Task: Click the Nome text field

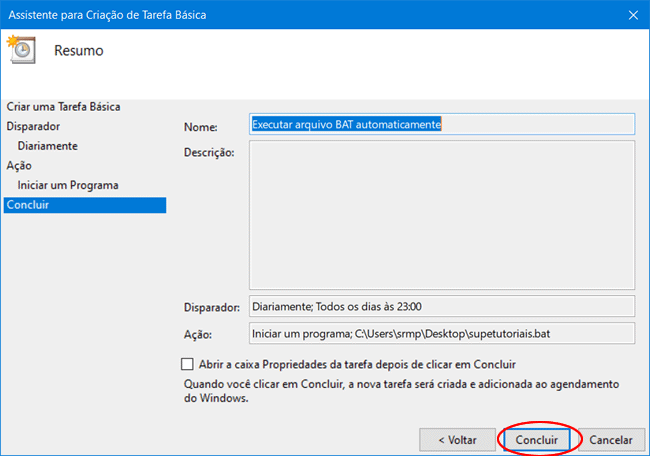Action: 440,125
